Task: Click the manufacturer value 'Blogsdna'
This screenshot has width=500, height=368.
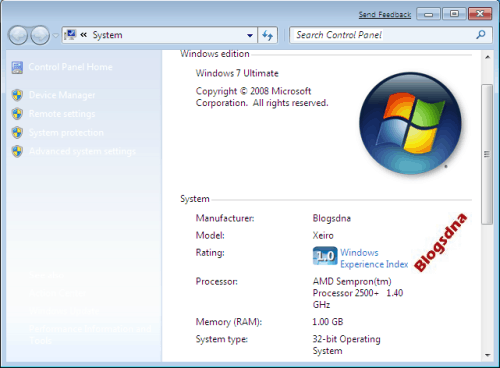Action: click(332, 218)
